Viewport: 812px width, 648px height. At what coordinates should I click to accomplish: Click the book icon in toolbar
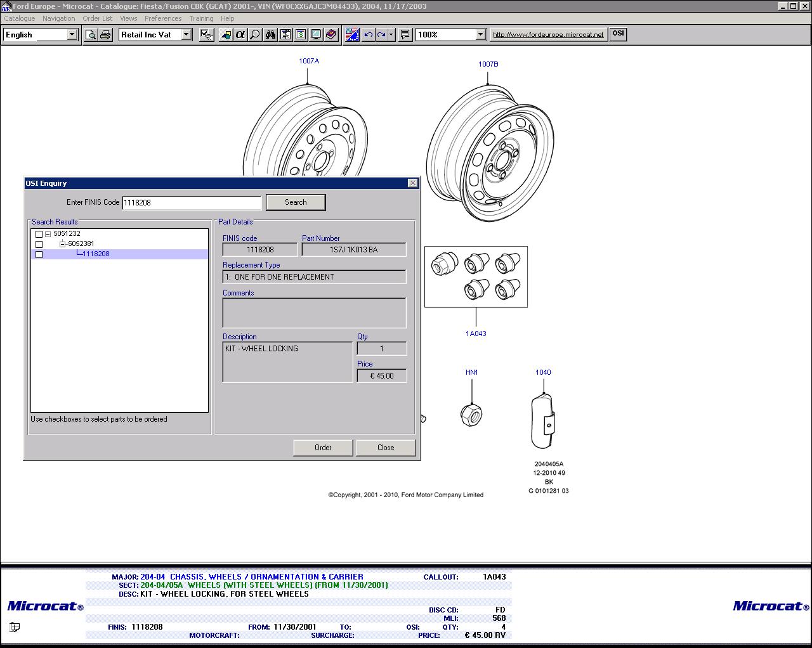click(331, 35)
